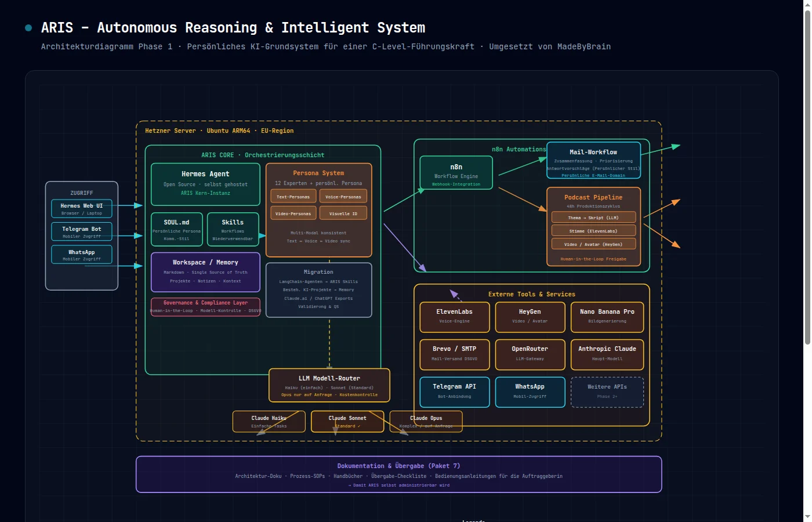Click the dashed Weitere APIs box
The height and width of the screenshot is (522, 812).
pos(607,392)
